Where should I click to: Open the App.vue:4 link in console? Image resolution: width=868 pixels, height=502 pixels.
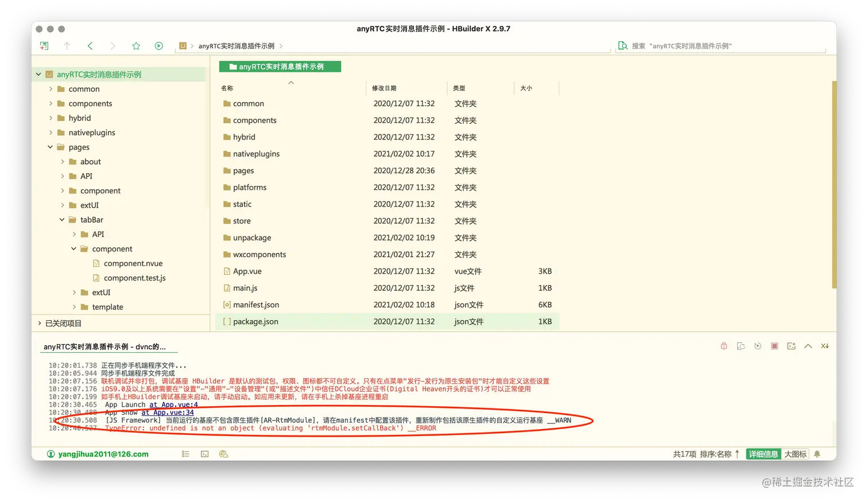[x=173, y=404]
